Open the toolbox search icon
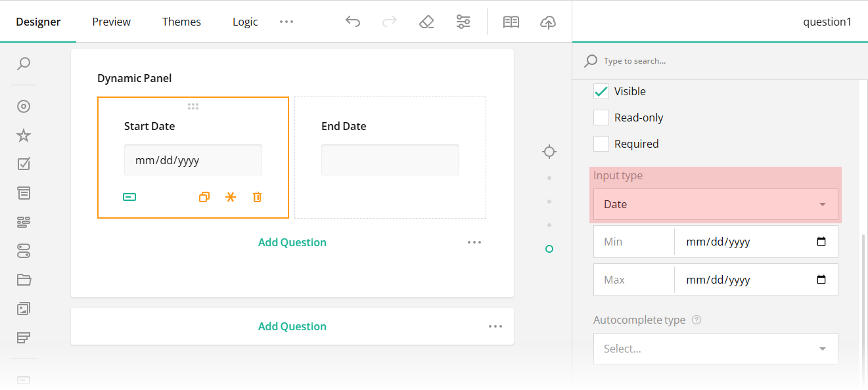 pyautogui.click(x=23, y=64)
